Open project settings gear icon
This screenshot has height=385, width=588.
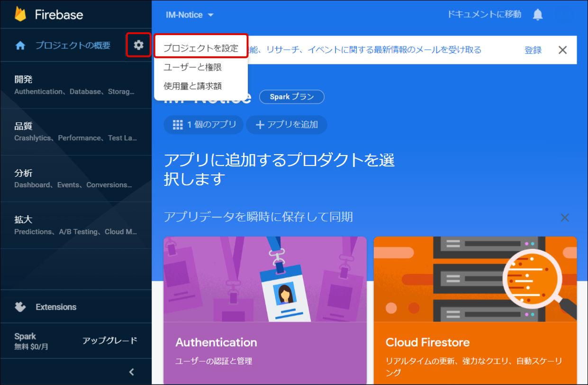pyautogui.click(x=138, y=45)
